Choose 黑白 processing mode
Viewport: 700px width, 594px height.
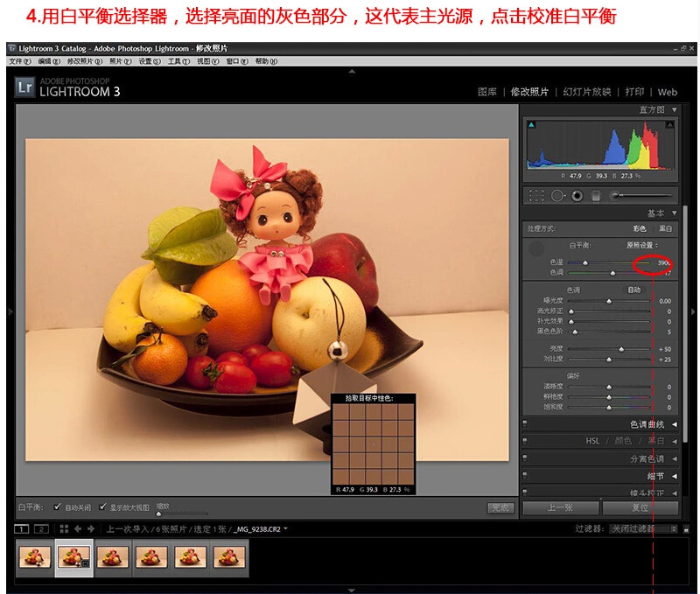[x=665, y=228]
